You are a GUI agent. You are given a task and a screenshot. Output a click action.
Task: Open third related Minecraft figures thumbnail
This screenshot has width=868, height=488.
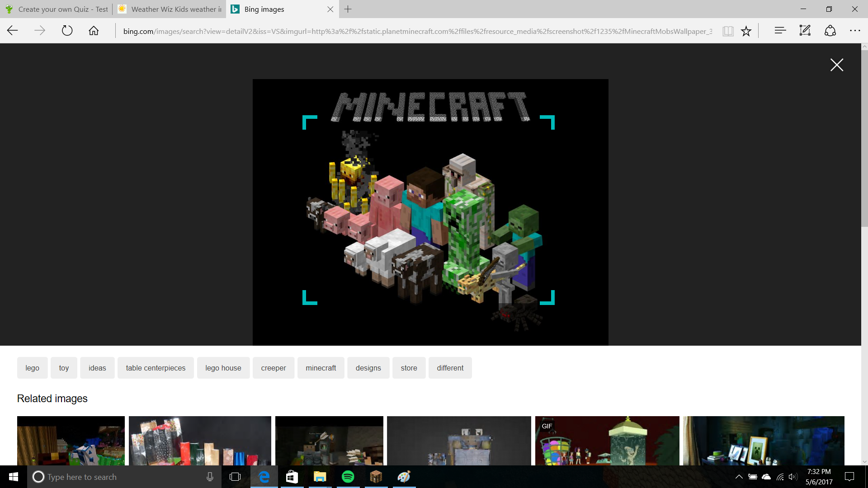(329, 441)
